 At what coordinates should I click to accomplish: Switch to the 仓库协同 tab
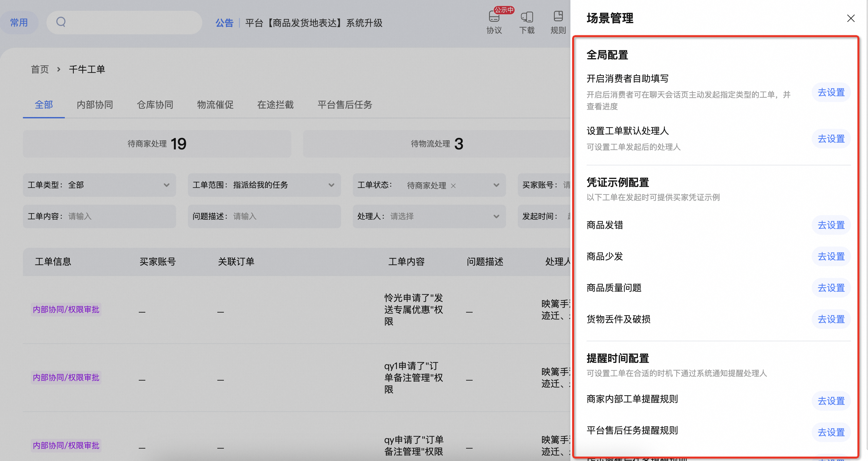tap(155, 105)
